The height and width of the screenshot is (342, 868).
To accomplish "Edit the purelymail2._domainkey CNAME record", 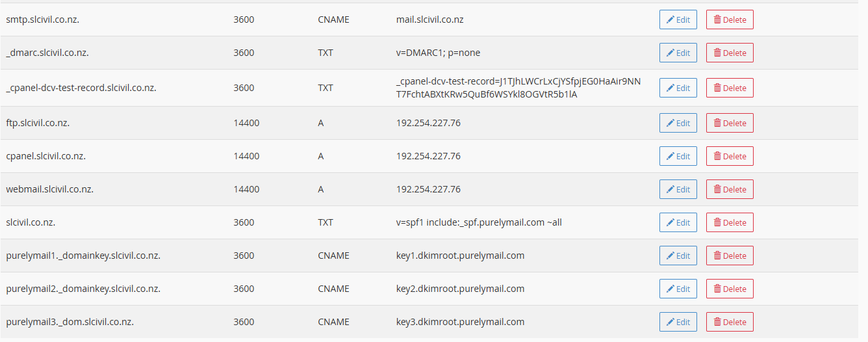I will point(678,289).
